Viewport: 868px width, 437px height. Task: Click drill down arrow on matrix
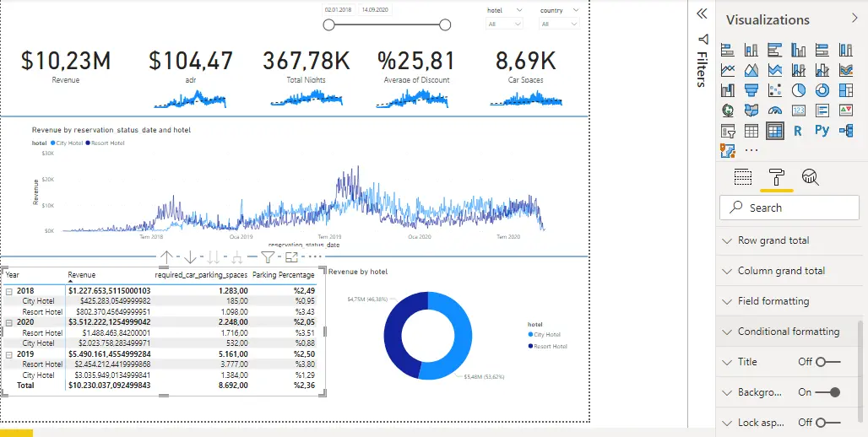coord(190,256)
